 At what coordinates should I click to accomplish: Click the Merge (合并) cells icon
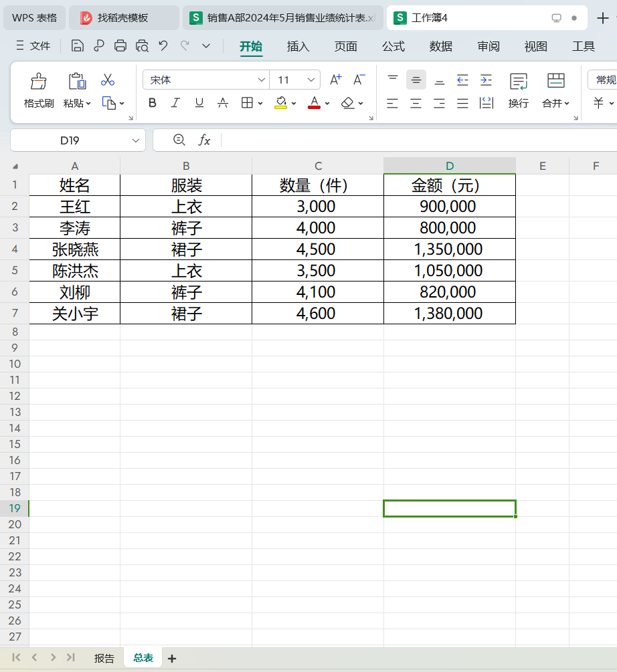pyautogui.click(x=555, y=80)
